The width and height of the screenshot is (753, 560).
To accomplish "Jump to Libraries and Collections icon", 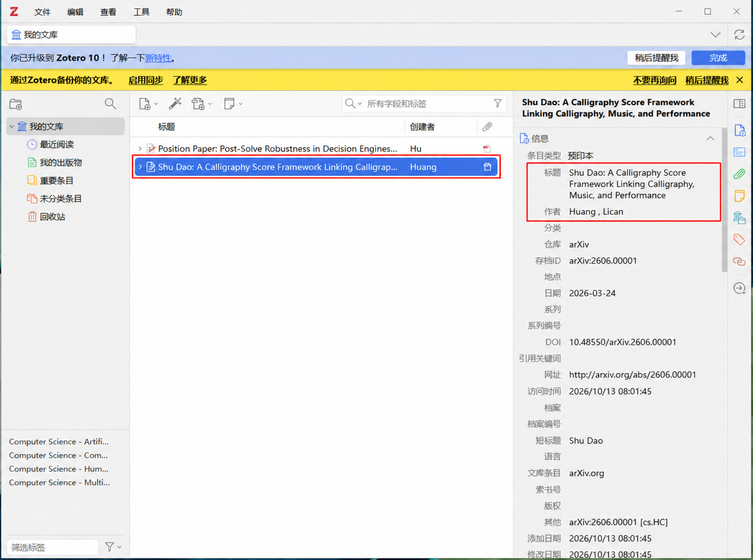I will (x=739, y=218).
